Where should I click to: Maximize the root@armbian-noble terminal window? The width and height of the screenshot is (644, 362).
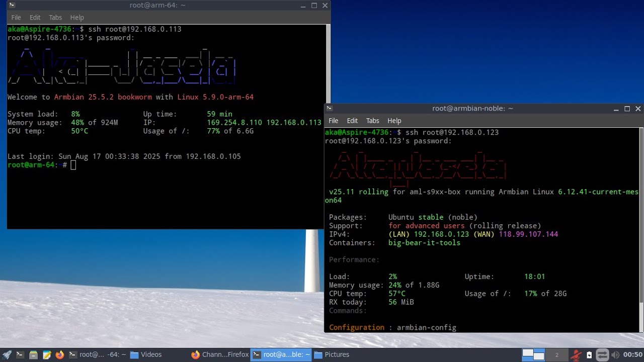pos(627,109)
